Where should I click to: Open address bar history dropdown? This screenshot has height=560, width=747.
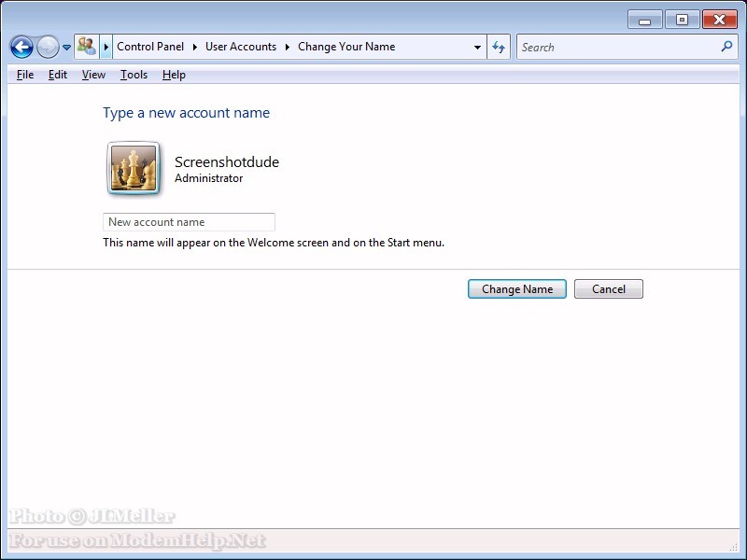click(x=477, y=48)
